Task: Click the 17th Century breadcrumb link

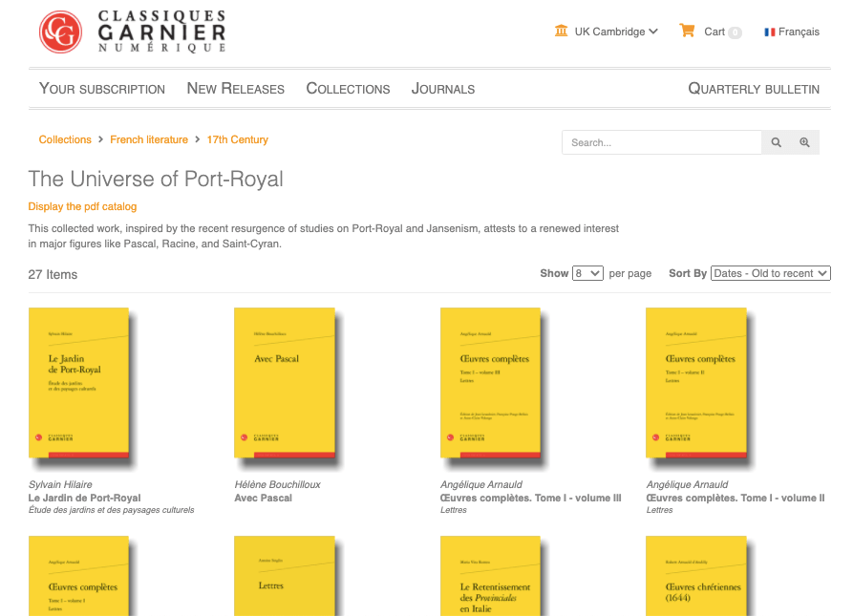Action: coord(237,139)
